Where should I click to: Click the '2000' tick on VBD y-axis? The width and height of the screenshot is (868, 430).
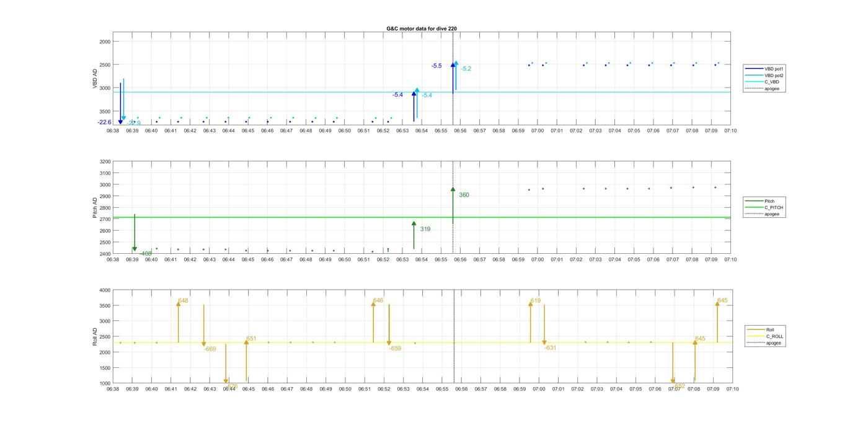[105, 42]
